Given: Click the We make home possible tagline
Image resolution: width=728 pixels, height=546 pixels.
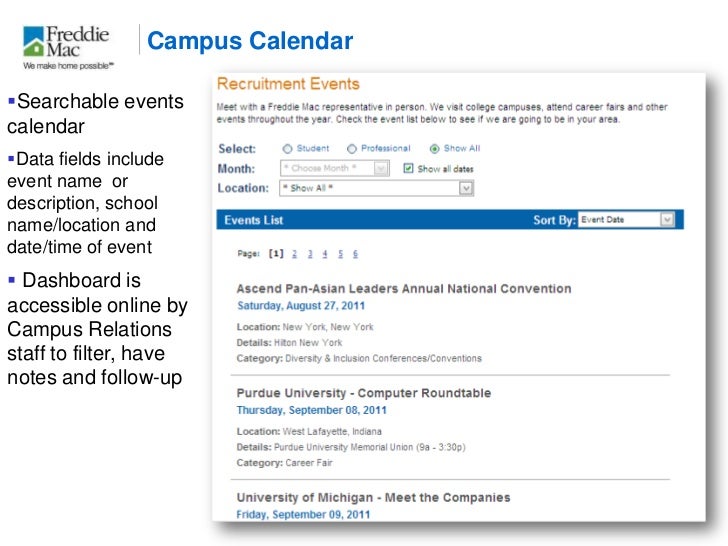Looking at the screenshot, I should [x=68, y=66].
